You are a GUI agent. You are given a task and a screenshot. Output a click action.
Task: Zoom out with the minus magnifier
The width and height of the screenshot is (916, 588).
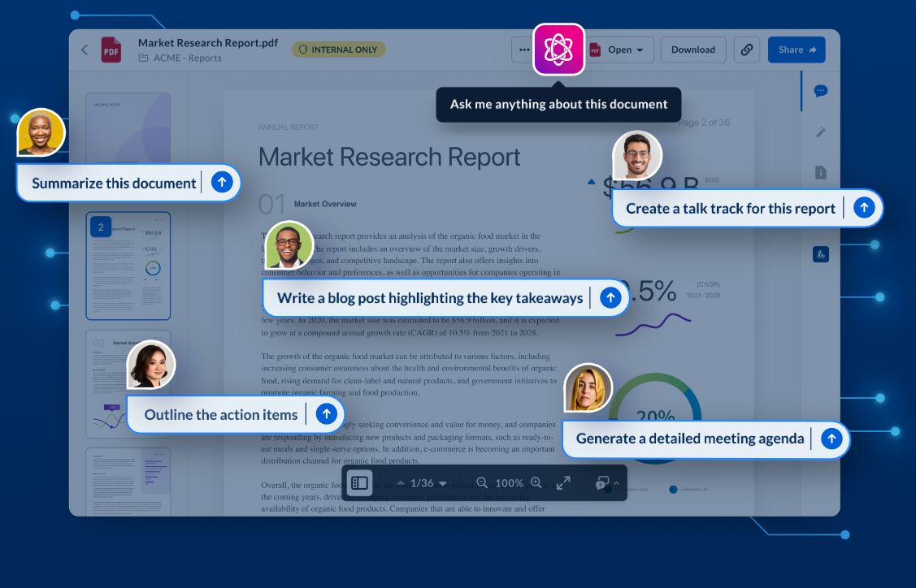[x=482, y=483]
